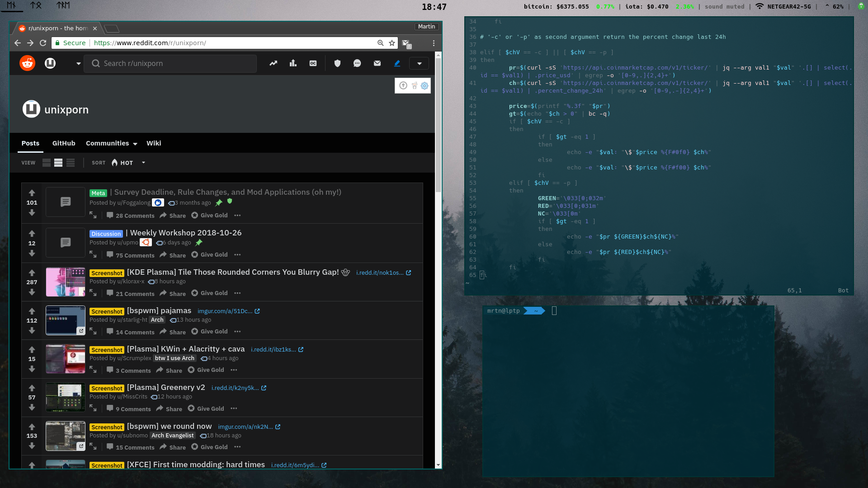Open the Popular trending arrow icon

[273, 63]
